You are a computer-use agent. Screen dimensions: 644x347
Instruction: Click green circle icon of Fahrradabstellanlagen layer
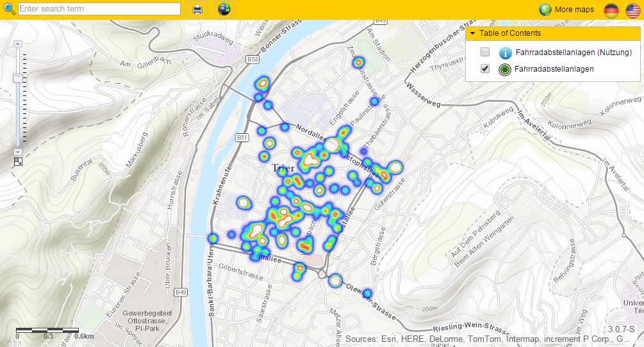click(x=505, y=70)
